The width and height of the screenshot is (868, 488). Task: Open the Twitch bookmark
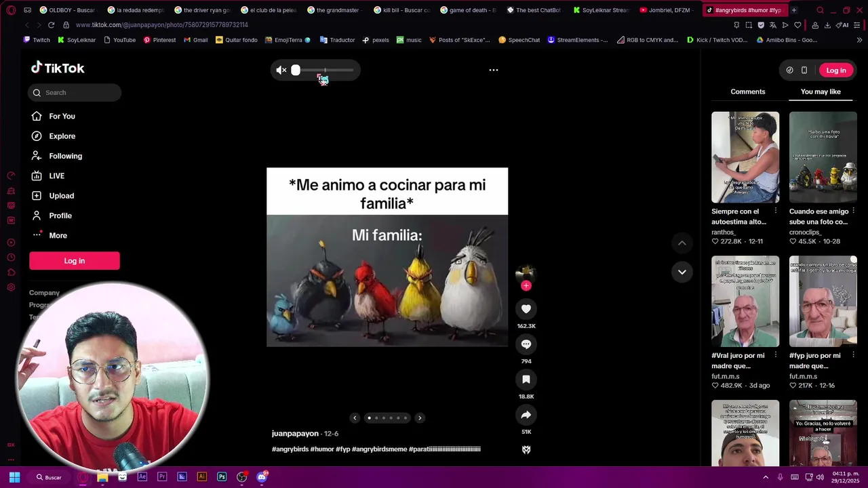(37, 40)
